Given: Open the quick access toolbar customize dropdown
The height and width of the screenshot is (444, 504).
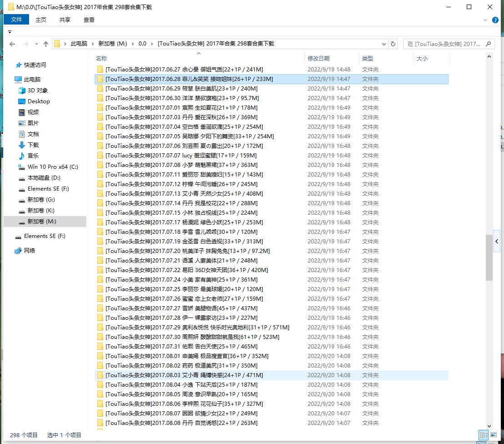Looking at the screenshot, I should coord(10,32).
